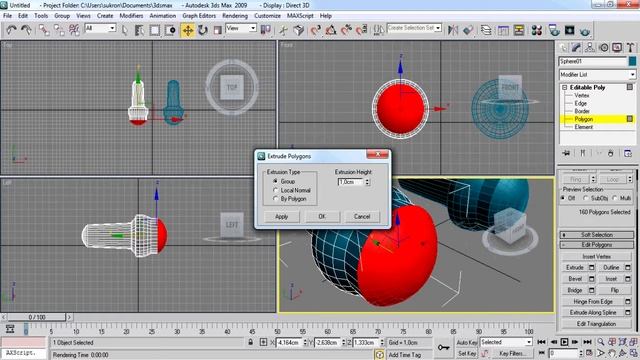Screen dimensions: 640x360
Task: Click Configure Modifier Sets icon
Action: (628, 153)
